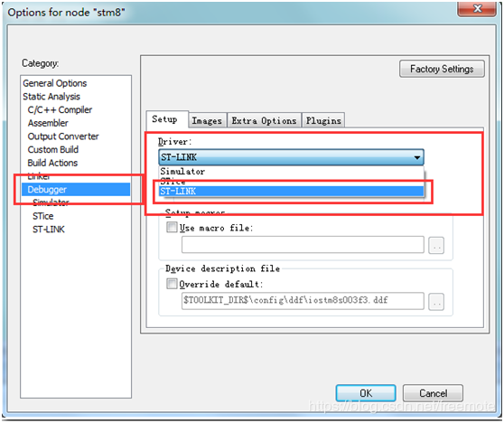Viewport: 504px width, 423px height.
Task: Open the C/C++ Compiler category
Action: (x=60, y=109)
